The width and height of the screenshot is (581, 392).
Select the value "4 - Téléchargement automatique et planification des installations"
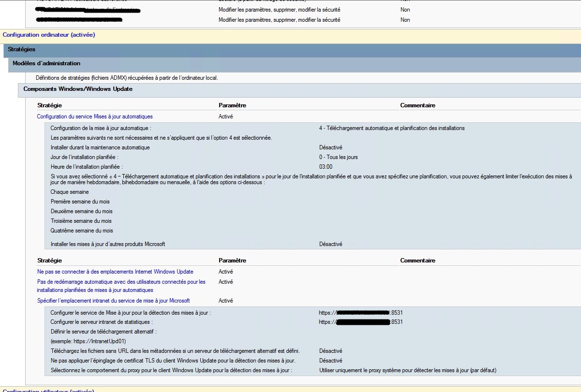[391, 128]
